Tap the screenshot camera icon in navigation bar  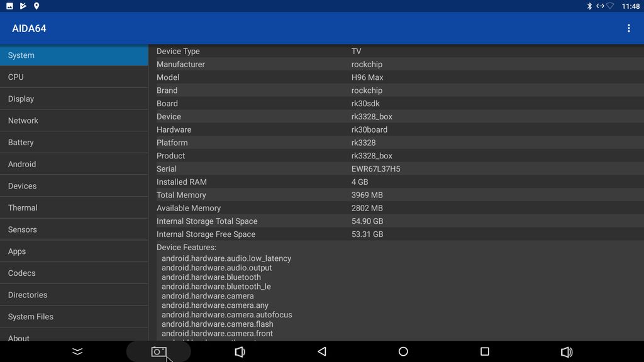158,352
